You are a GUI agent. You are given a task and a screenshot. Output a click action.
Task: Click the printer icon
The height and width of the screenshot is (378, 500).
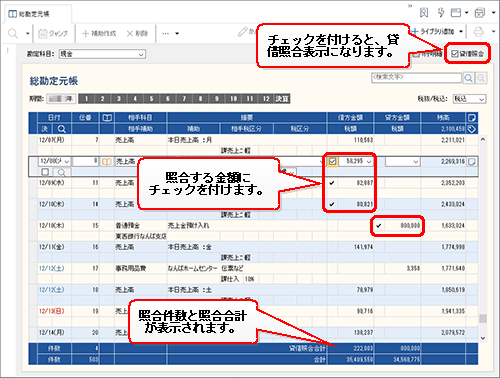[x=479, y=32]
